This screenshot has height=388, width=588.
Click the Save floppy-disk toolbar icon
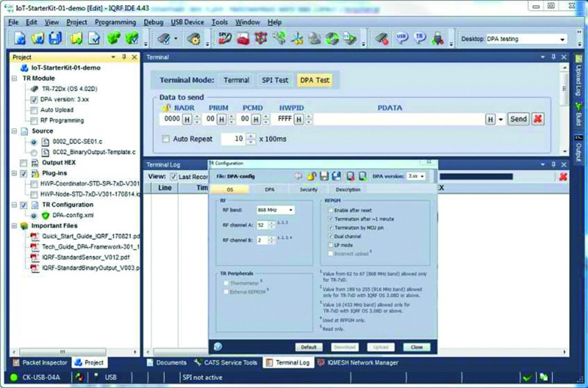55,39
